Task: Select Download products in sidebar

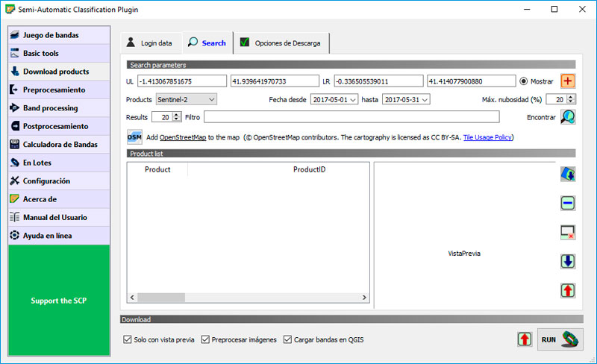Action: point(59,72)
